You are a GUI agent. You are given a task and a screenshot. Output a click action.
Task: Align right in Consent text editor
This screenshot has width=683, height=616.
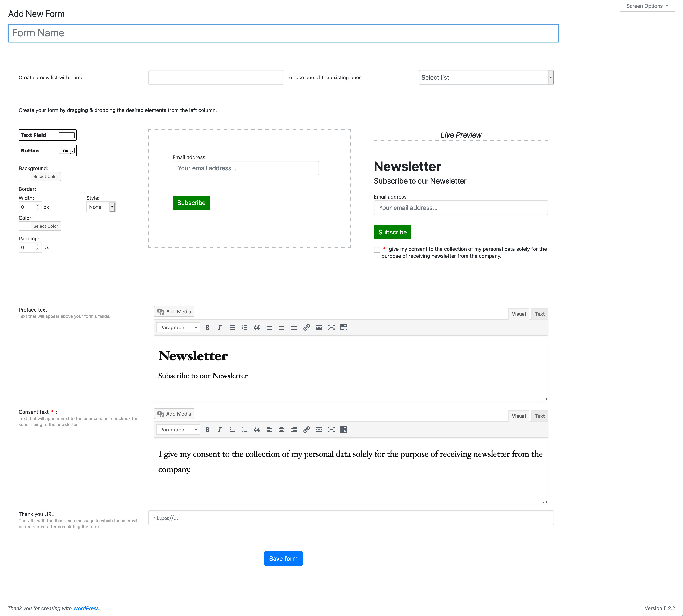pyautogui.click(x=294, y=430)
